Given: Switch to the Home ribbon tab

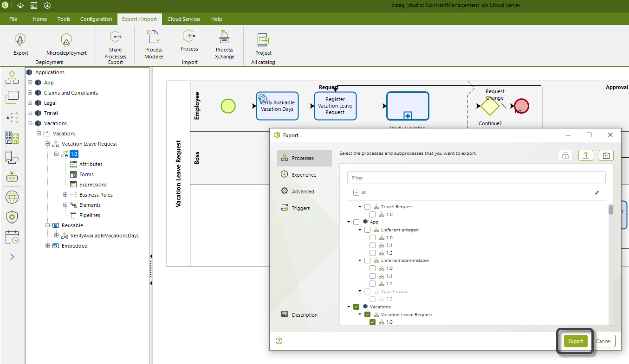Looking at the screenshot, I should [x=40, y=19].
